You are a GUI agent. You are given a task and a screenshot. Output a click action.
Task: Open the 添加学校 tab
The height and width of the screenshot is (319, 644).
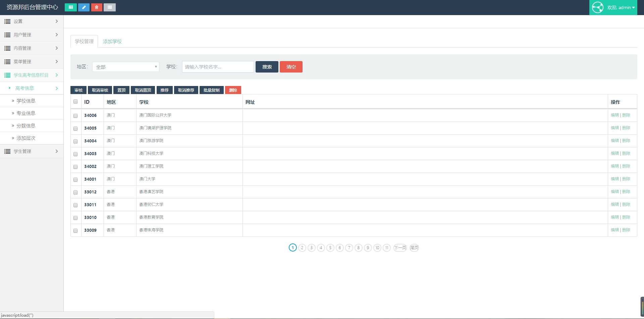pyautogui.click(x=112, y=41)
